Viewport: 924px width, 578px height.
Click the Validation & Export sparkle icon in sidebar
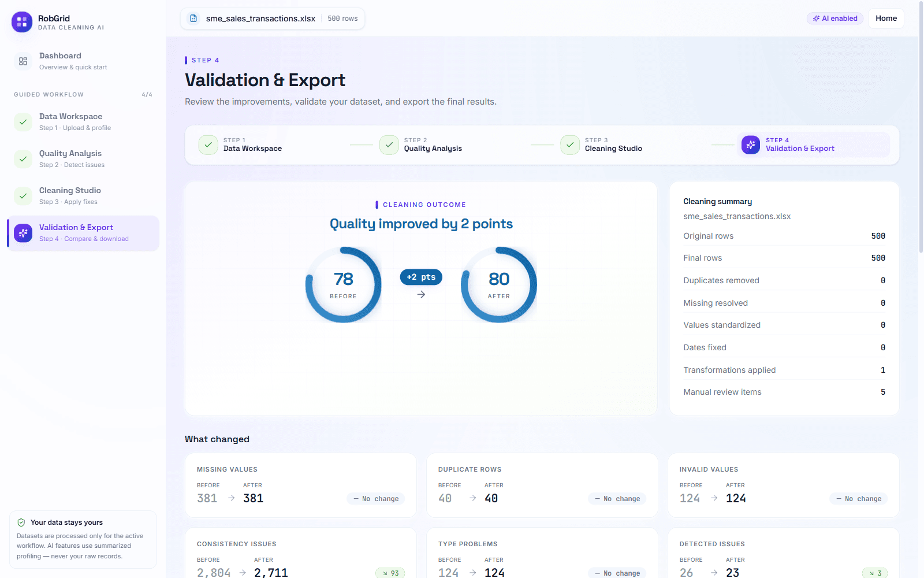pyautogui.click(x=23, y=233)
